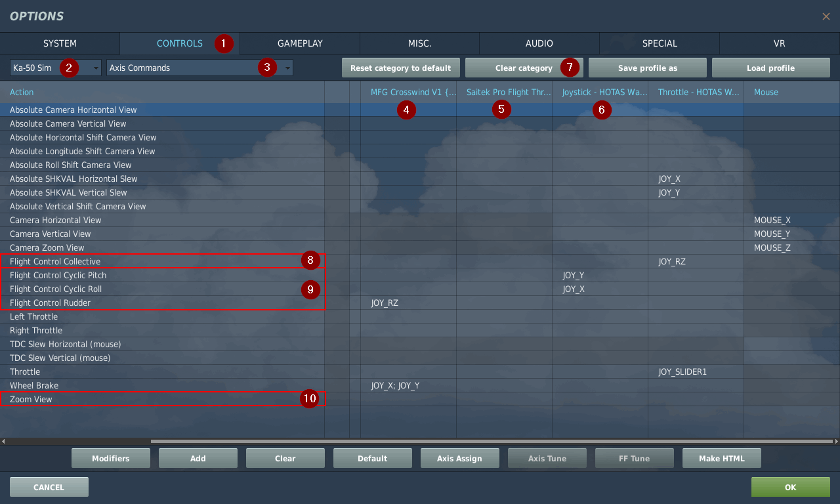Click Save profile as button
This screenshot has height=504, width=840.
[647, 68]
